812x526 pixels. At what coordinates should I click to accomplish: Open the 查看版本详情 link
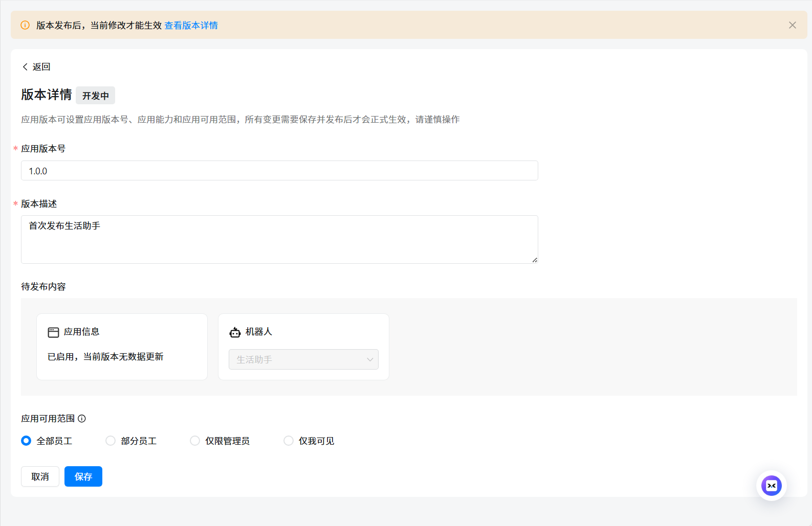tap(191, 26)
